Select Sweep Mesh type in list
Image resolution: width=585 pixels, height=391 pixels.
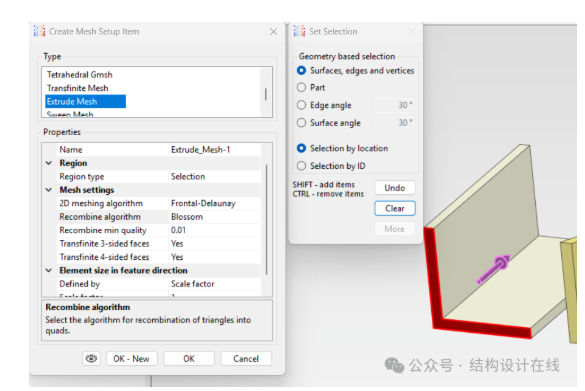pos(70,114)
